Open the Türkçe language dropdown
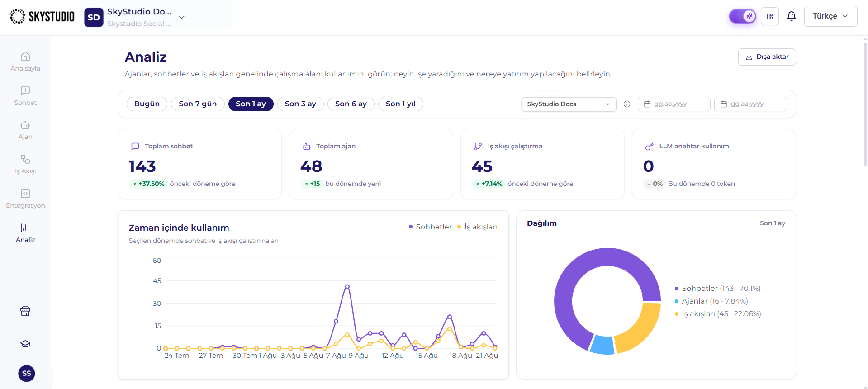 830,16
